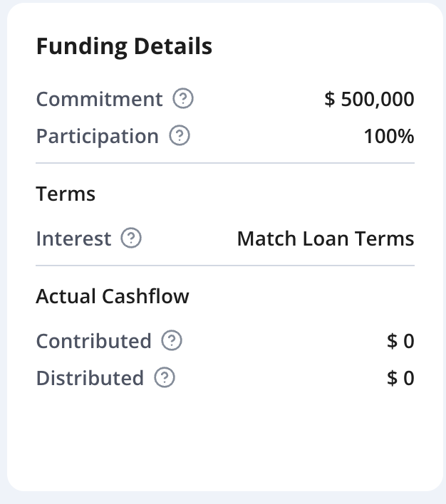Select the Contributed label
Screen dimensions: 446x504
coord(93,341)
